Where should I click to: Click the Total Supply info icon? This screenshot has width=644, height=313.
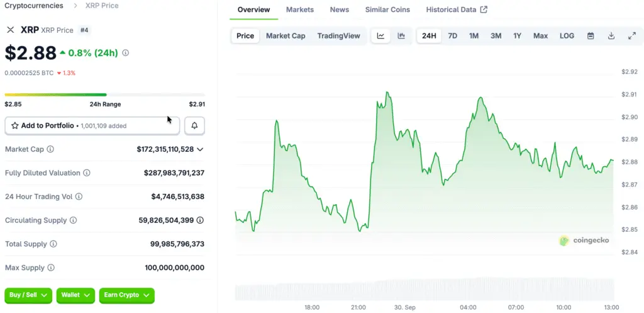pyautogui.click(x=53, y=244)
